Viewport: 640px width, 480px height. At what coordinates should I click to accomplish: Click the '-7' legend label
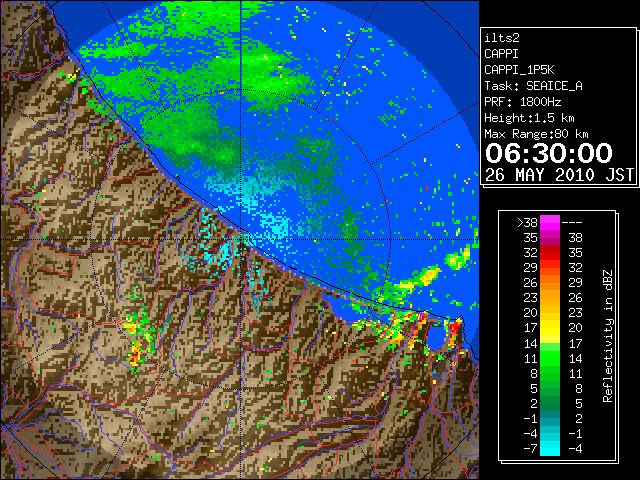pos(530,448)
